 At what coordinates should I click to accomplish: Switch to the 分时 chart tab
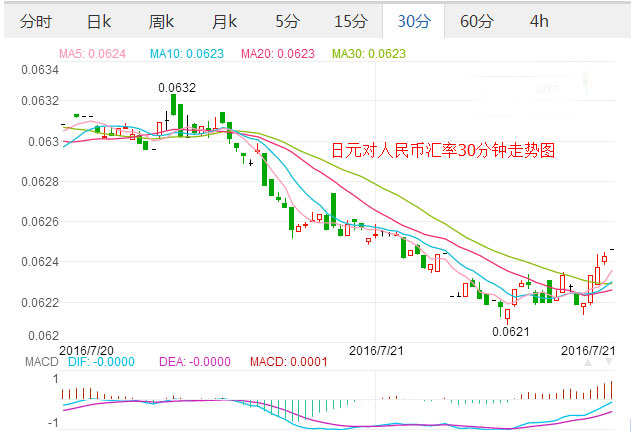35,21
